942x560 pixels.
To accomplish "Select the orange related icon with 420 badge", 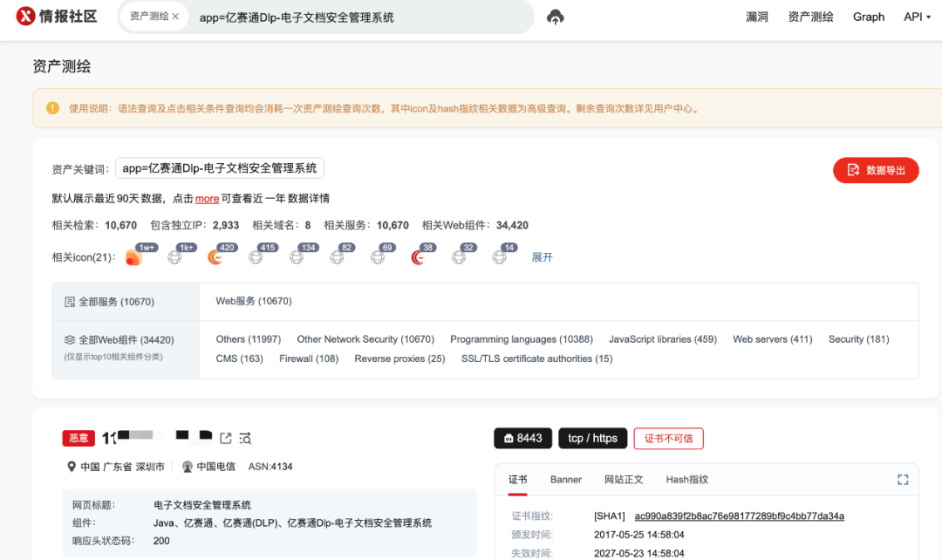I will pos(215,257).
